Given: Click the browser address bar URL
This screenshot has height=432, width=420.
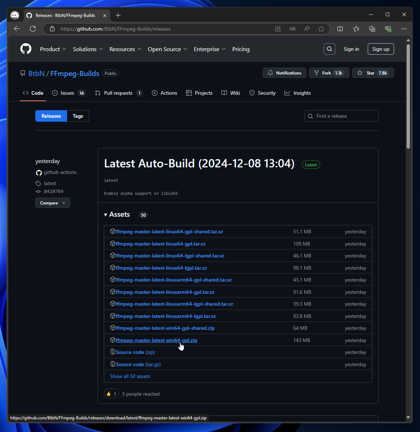Looking at the screenshot, I should click(x=115, y=29).
